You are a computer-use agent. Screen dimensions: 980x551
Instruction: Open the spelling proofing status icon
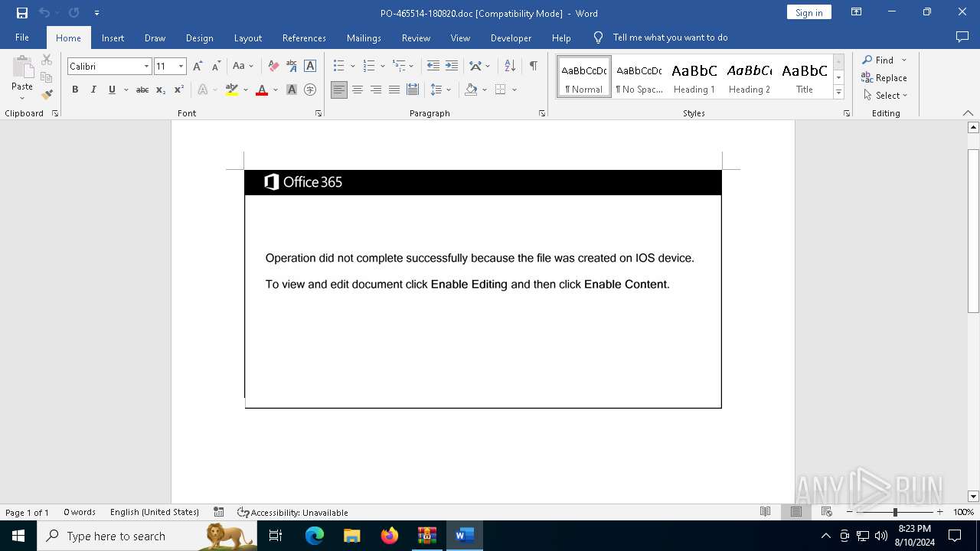[218, 512]
